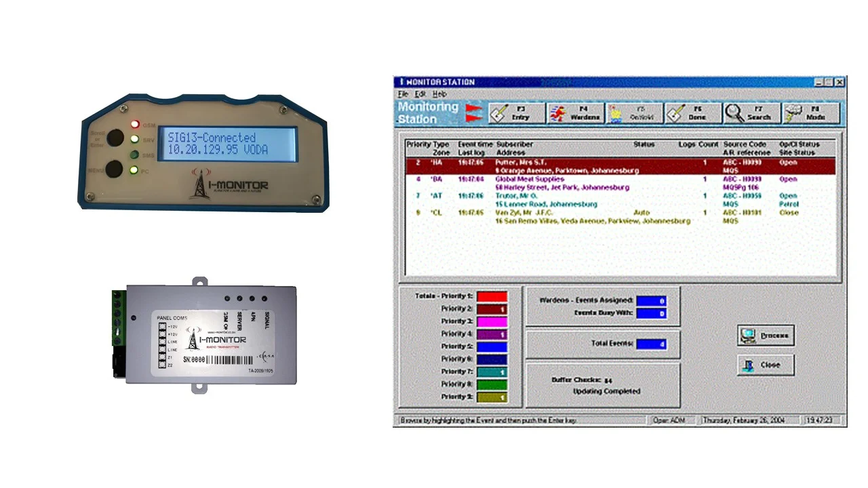Click the F3 Entry toolbar button

click(517, 113)
